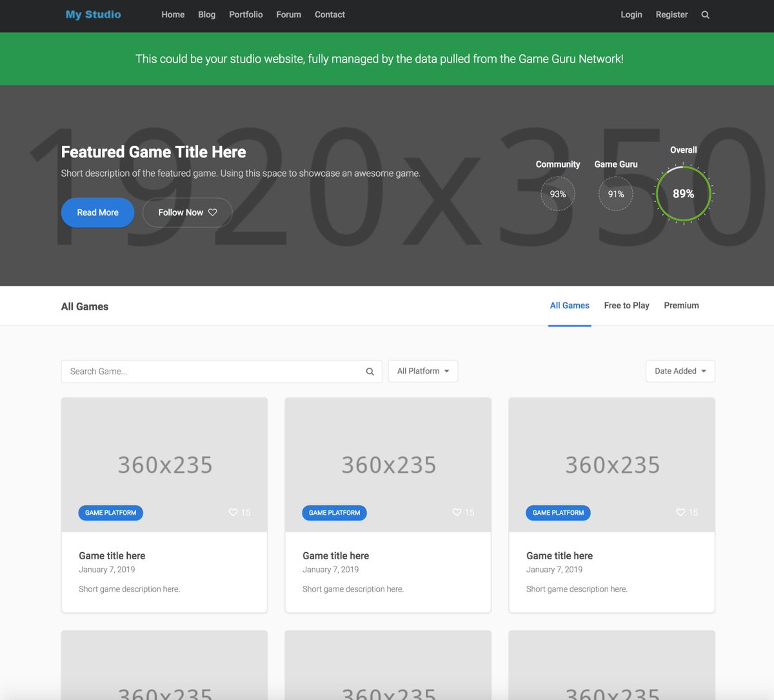Open the search icon in the top navigation
The width and height of the screenshot is (774, 700).
click(705, 14)
